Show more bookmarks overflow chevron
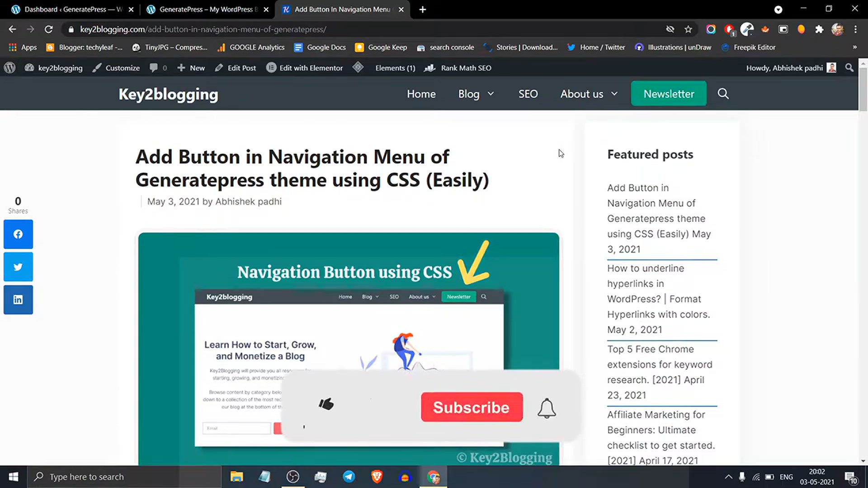Image resolution: width=868 pixels, height=488 pixels. 854,47
